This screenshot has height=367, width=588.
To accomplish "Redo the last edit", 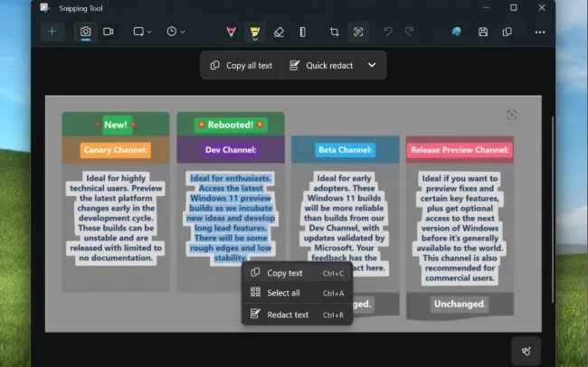I will (x=410, y=32).
